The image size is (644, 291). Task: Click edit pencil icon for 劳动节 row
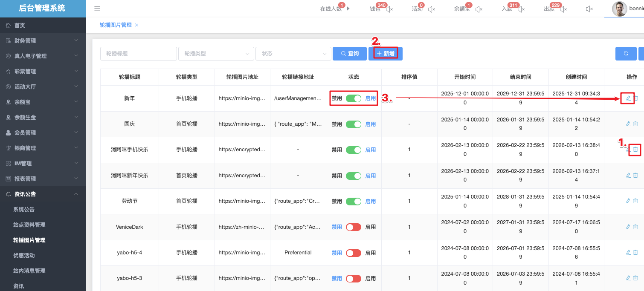pyautogui.click(x=628, y=201)
